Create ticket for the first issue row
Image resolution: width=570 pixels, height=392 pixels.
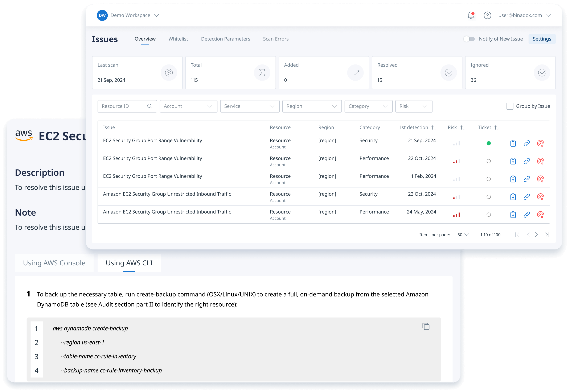click(513, 143)
